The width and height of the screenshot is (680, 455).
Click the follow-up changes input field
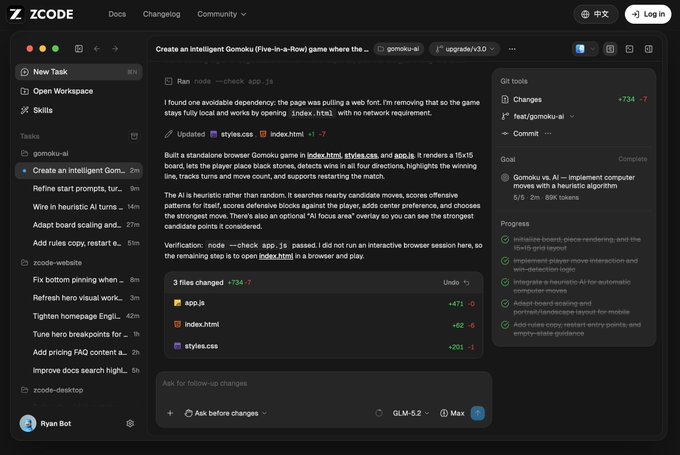tap(324, 383)
